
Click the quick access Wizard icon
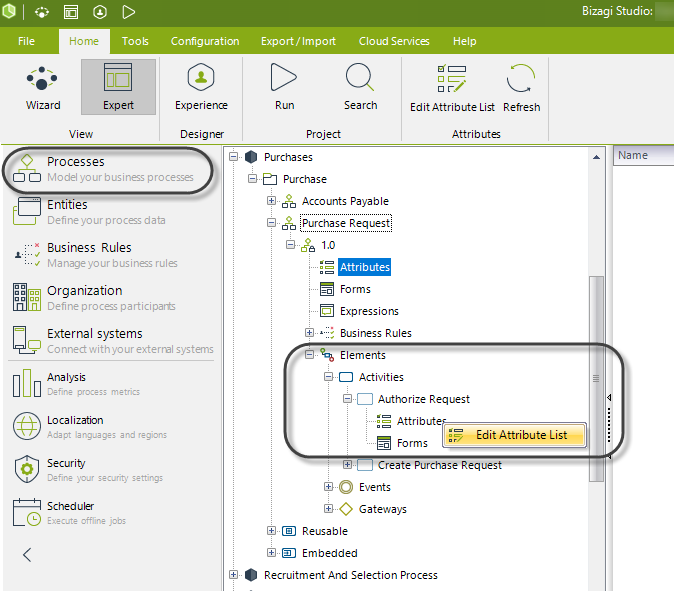(42, 12)
